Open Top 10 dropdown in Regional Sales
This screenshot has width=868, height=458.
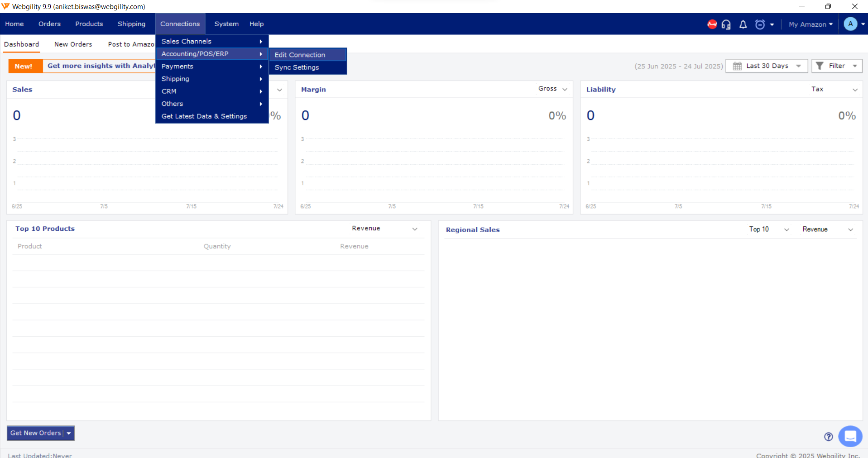pyautogui.click(x=768, y=229)
